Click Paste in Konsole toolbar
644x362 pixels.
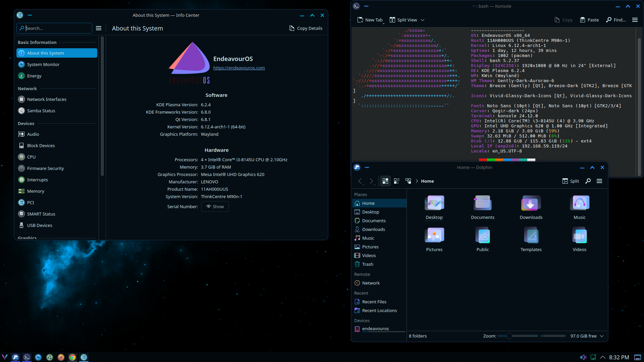click(x=589, y=20)
